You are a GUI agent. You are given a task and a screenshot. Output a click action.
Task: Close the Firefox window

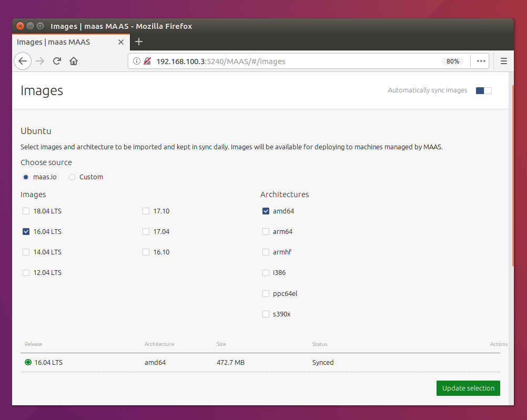[20, 26]
